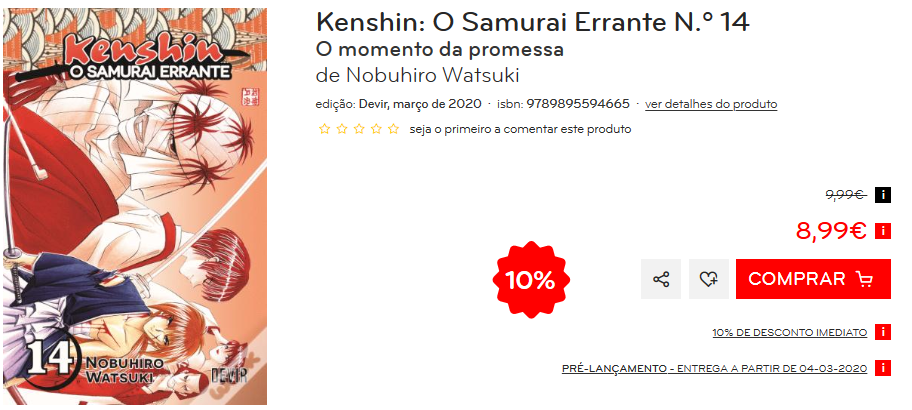This screenshot has height=410, width=912.
Task: Click '10% de desconto imediato' link
Action: click(789, 333)
